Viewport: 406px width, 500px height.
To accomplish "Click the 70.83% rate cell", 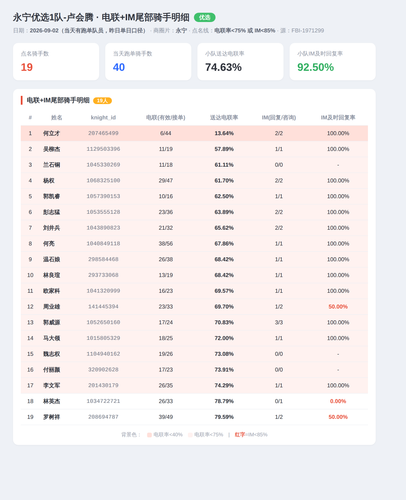I will 224,322.
